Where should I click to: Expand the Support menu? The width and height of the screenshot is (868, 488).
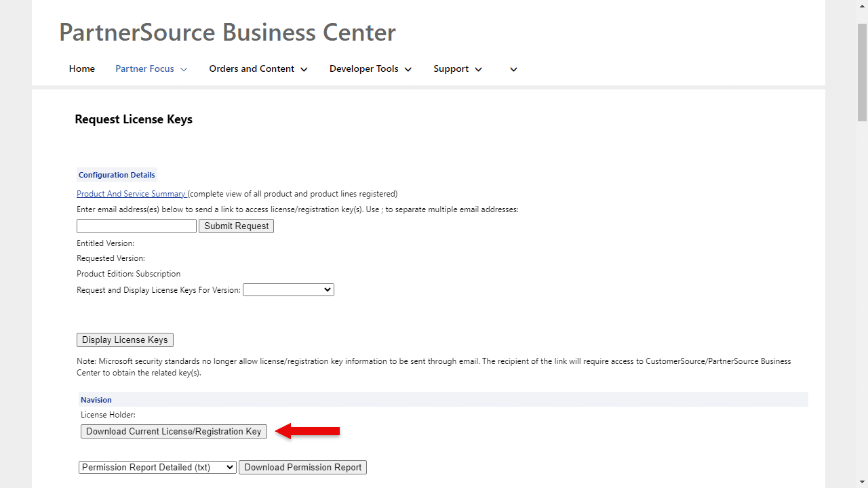(x=458, y=68)
